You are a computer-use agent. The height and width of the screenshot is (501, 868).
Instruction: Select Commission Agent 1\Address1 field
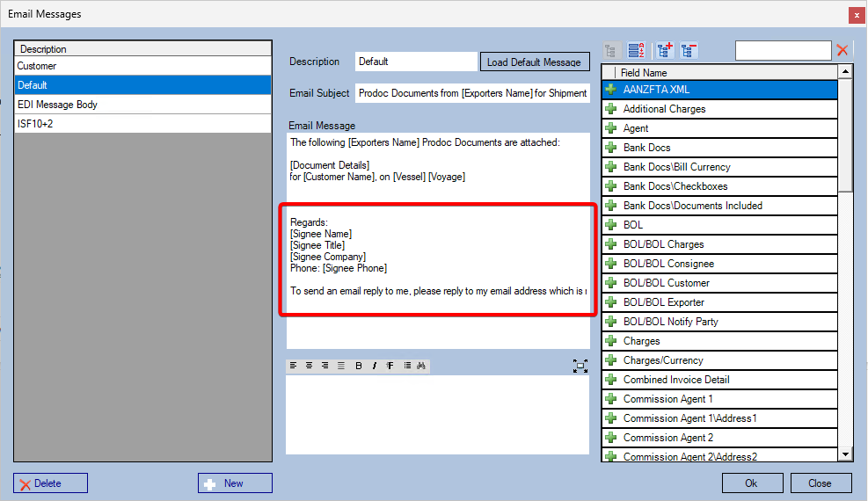(719, 418)
